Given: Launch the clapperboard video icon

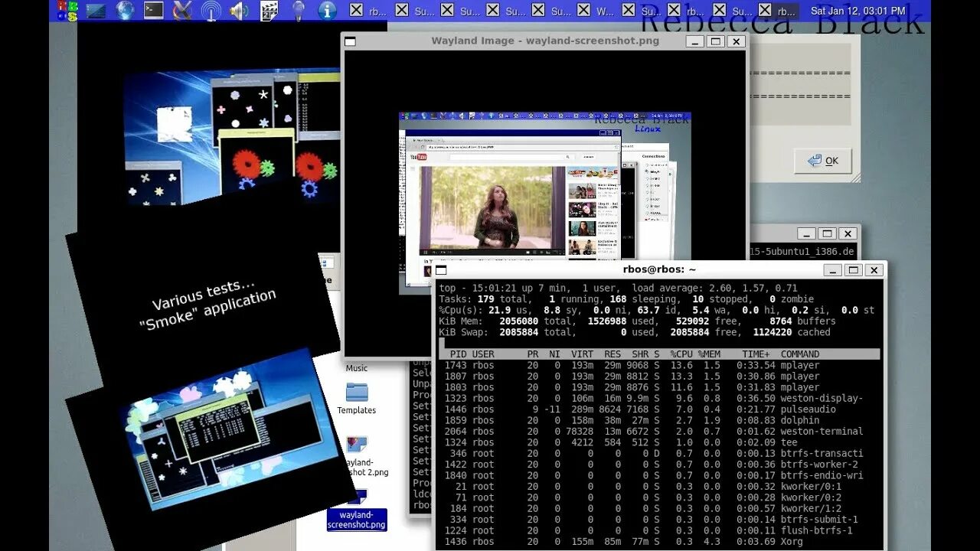Looking at the screenshot, I should 269,11.
